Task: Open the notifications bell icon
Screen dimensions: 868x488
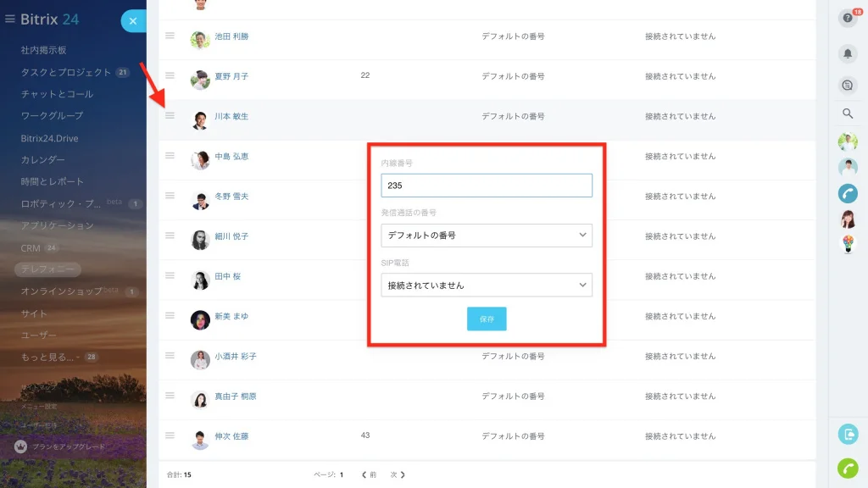Action: point(848,53)
